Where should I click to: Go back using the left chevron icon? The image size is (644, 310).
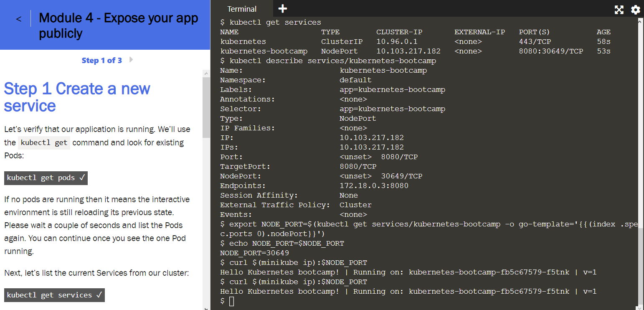[18, 19]
